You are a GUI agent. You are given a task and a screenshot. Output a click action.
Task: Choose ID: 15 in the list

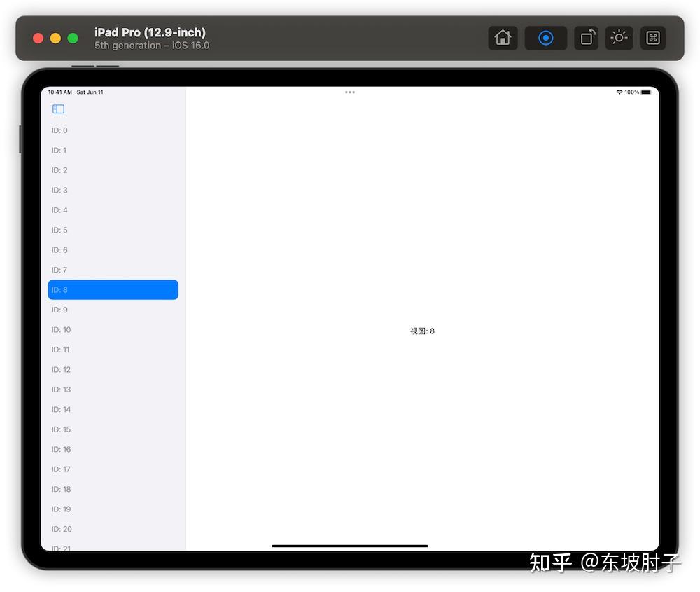point(112,429)
